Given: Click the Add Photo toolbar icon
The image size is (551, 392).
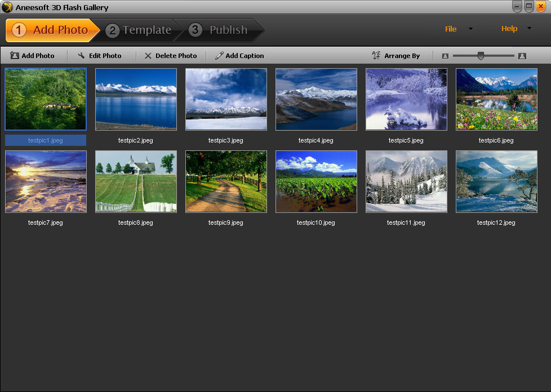Looking at the screenshot, I should click(15, 56).
